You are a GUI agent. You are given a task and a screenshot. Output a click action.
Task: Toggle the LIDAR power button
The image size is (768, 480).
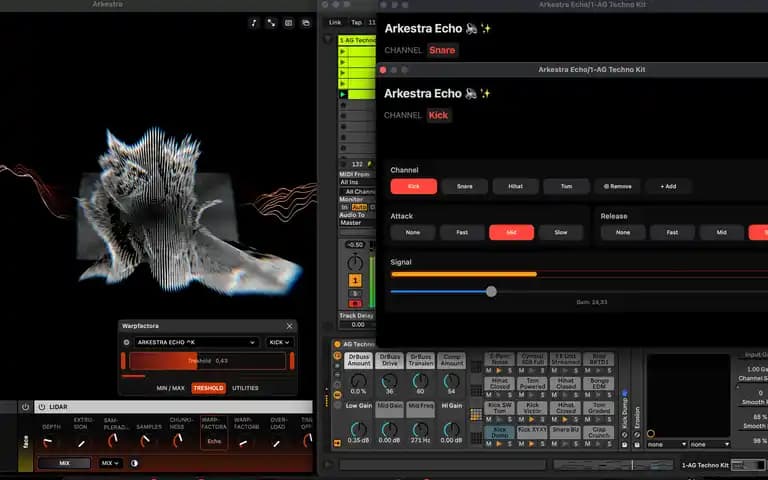click(x=42, y=407)
